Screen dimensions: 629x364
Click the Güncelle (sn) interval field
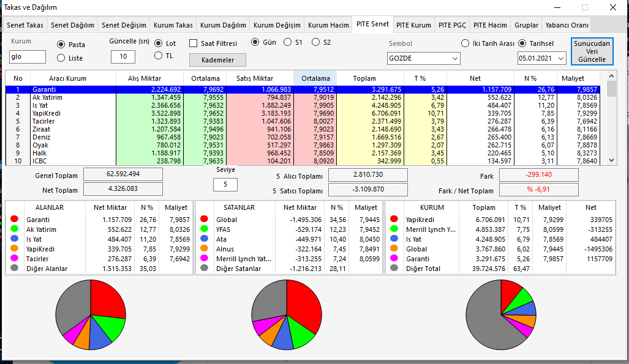(x=122, y=56)
